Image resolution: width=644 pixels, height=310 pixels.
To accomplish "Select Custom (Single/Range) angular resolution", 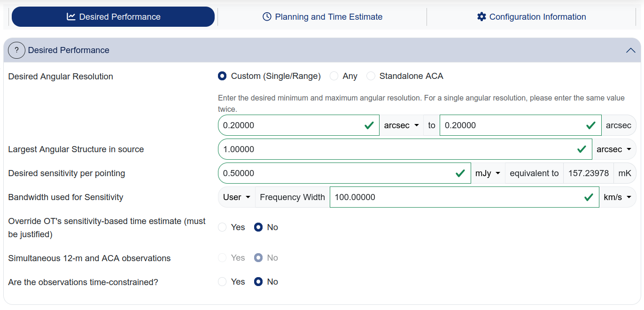I will point(223,76).
